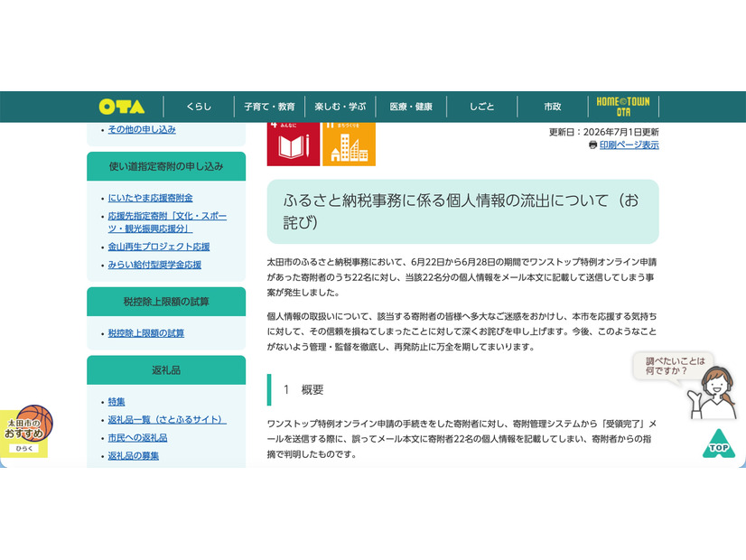Click 調べたいことは何ですか？ speech bubble
Screen dimensions: 746x560
tap(675, 366)
